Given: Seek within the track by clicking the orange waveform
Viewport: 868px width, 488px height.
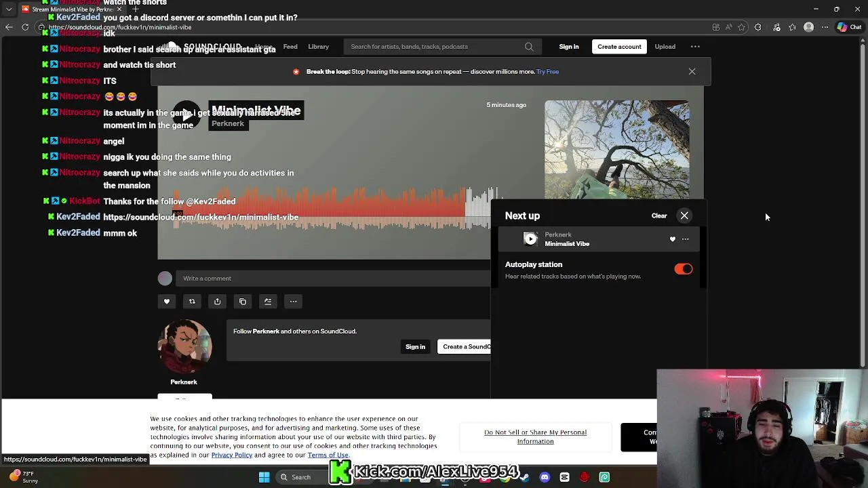Looking at the screenshot, I should click(x=319, y=203).
